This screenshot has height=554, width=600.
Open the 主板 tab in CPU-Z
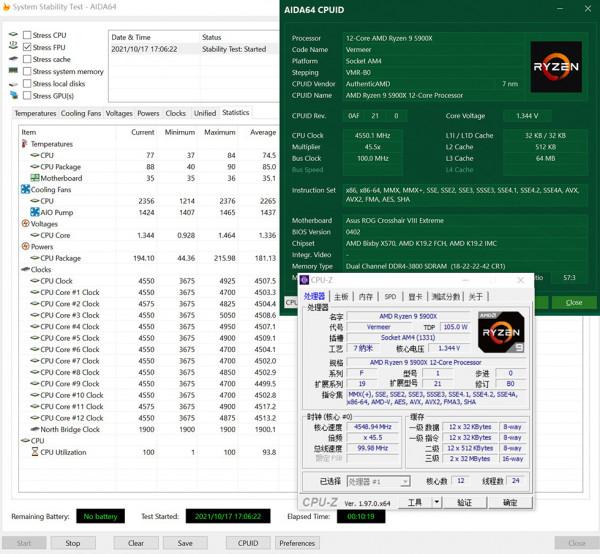point(341,297)
